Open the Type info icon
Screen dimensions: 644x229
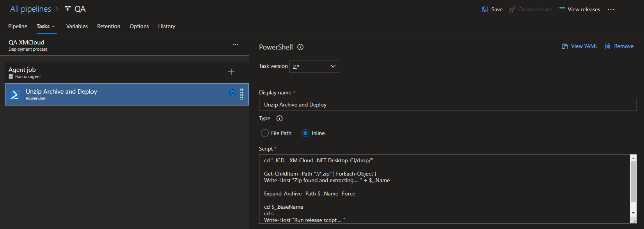(279, 119)
